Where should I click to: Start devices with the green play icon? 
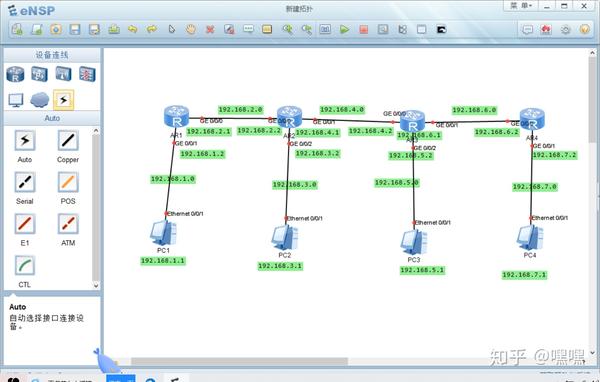[344, 29]
